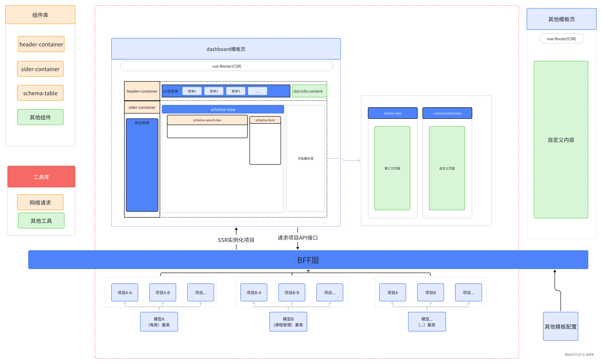
Task: Click the schema-form box
Action: click(265, 120)
